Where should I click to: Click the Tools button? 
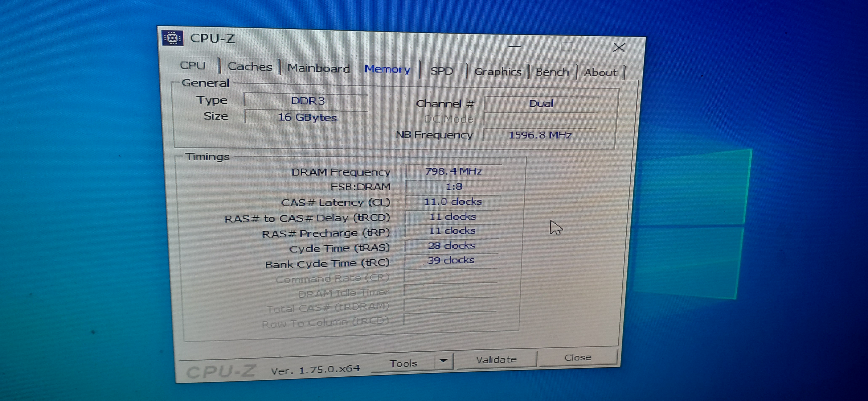click(x=403, y=364)
